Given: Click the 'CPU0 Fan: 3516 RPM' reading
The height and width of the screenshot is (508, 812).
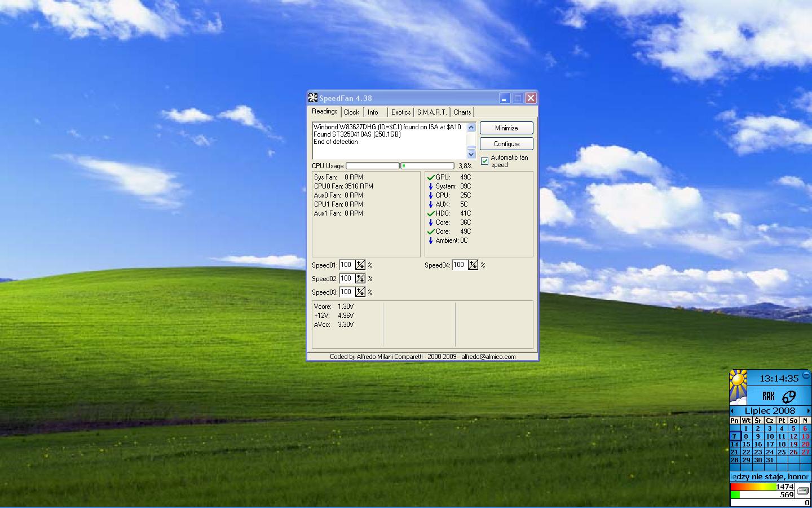Looking at the screenshot, I should click(x=343, y=186).
